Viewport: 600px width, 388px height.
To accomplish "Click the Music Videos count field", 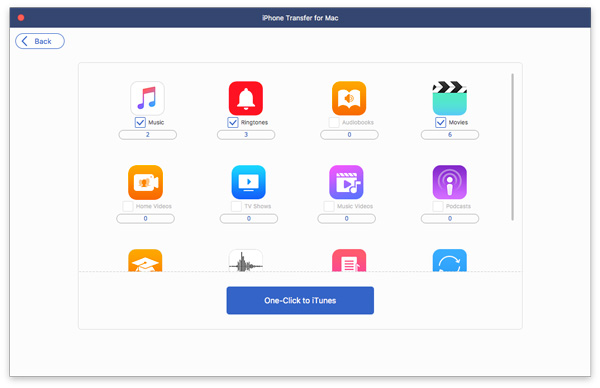I will (347, 218).
